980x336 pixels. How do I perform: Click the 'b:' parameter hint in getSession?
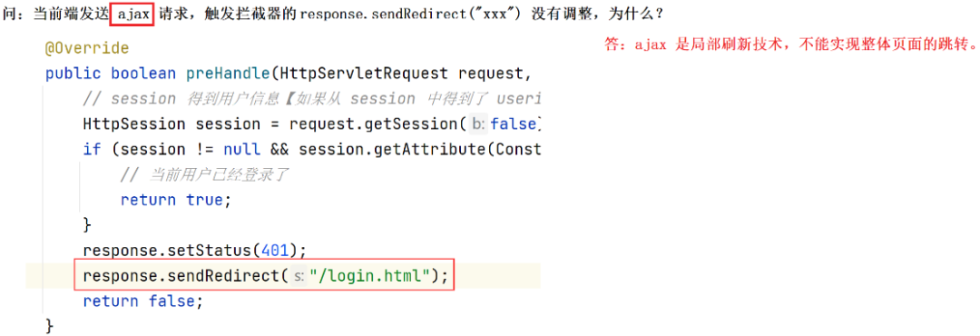(x=479, y=124)
